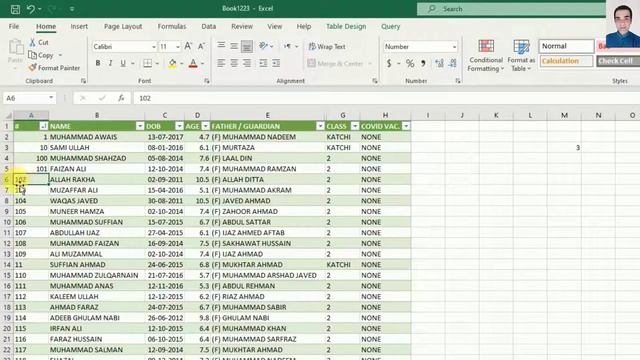The image size is (640, 360).
Task: Click the Cut scissors icon
Action: (x=32, y=42)
